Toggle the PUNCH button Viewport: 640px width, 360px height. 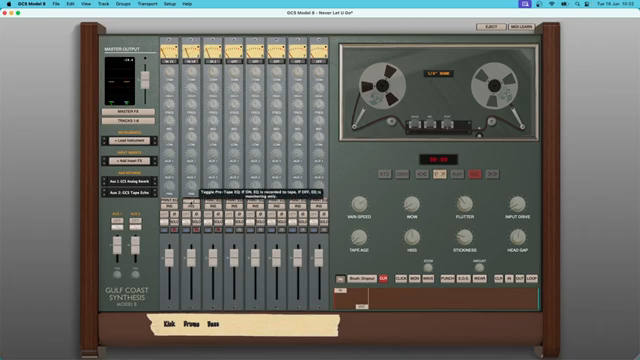pyautogui.click(x=447, y=279)
